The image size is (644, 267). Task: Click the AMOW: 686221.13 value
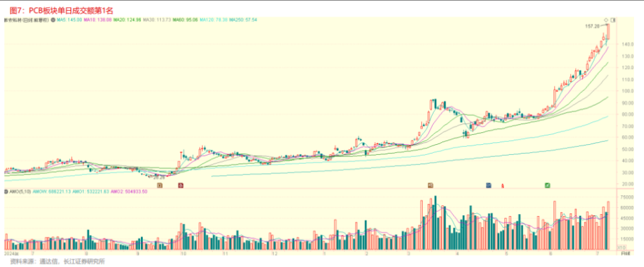pos(52,192)
